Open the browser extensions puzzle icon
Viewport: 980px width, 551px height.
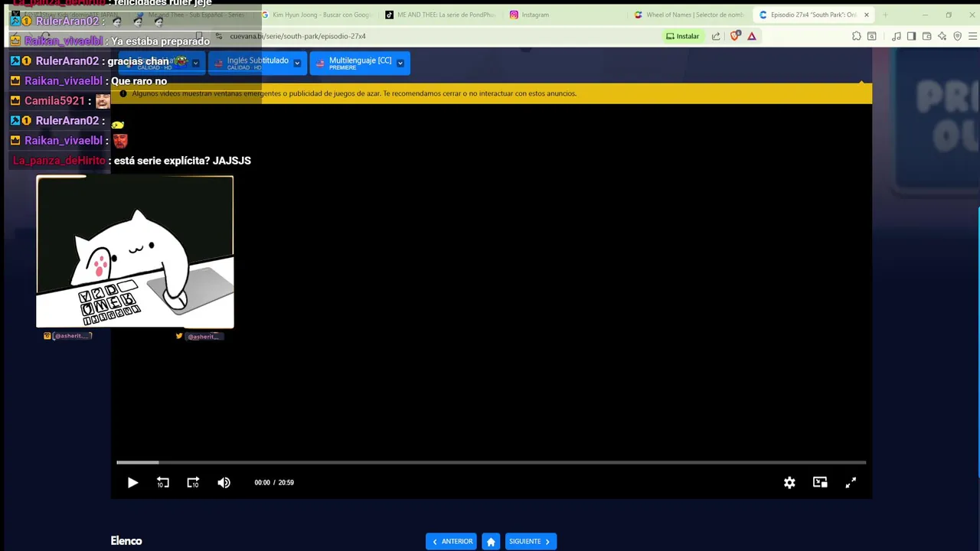click(856, 36)
